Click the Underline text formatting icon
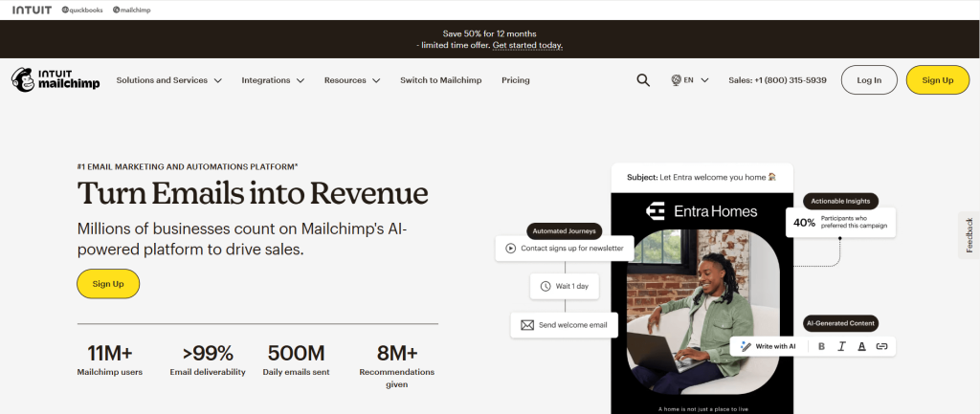 click(x=862, y=346)
